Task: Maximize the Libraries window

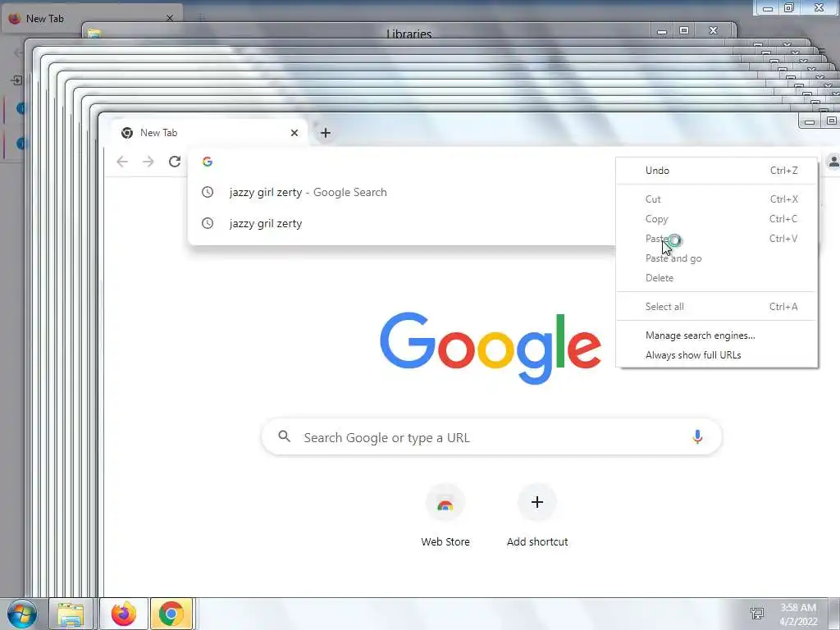Action: (x=684, y=30)
